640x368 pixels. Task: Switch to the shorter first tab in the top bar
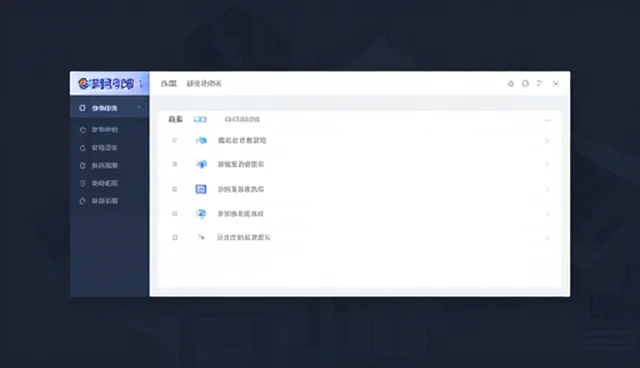click(169, 84)
